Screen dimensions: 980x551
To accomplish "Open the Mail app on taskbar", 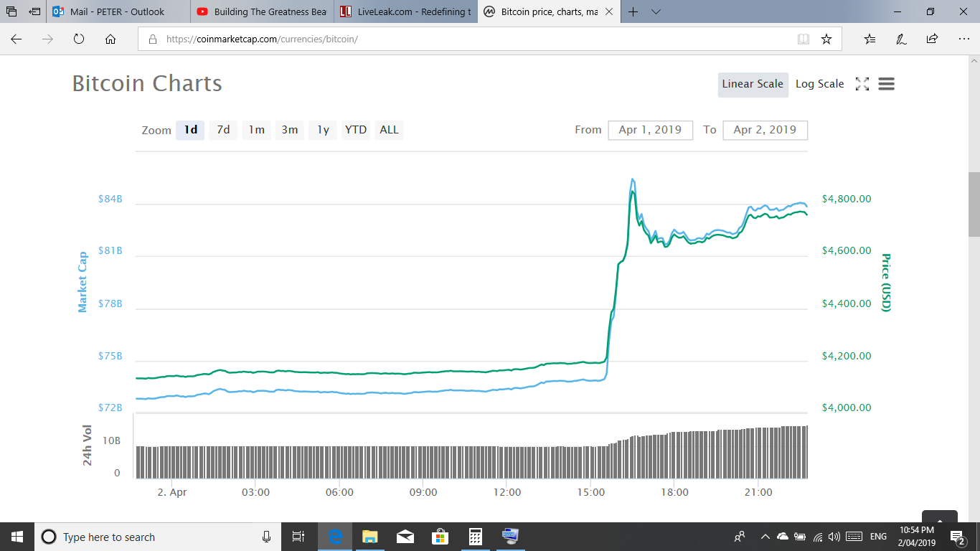I will [x=405, y=537].
